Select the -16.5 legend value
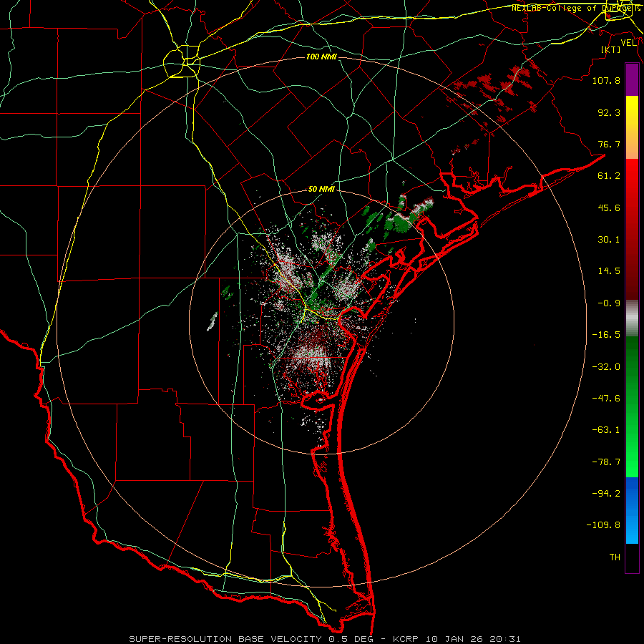 [606, 335]
